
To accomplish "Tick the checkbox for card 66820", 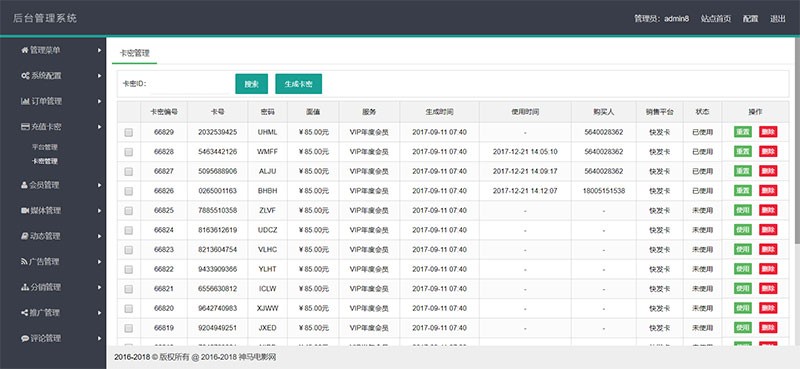I will (129, 308).
